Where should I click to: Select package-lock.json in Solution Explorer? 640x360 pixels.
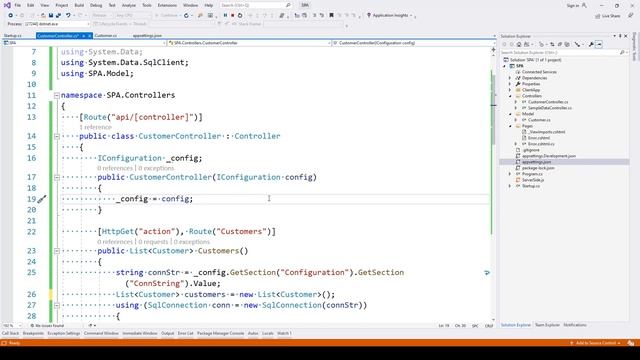[538, 168]
